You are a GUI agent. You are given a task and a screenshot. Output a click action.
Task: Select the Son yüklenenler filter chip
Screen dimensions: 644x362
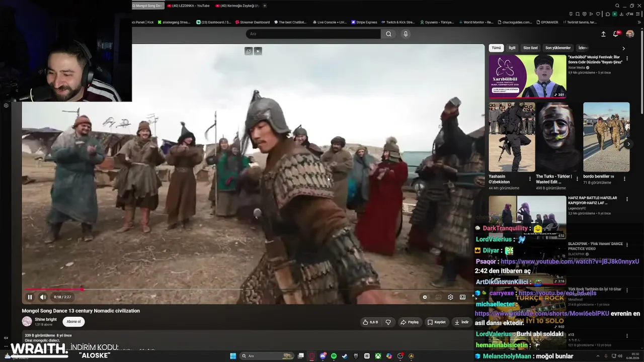[558, 48]
